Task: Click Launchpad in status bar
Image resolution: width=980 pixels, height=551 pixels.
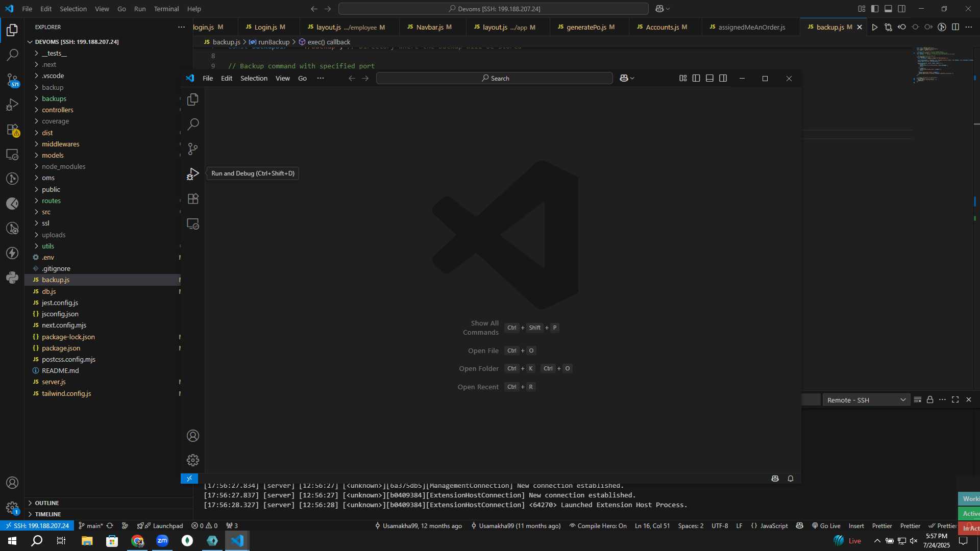Action: tap(160, 526)
